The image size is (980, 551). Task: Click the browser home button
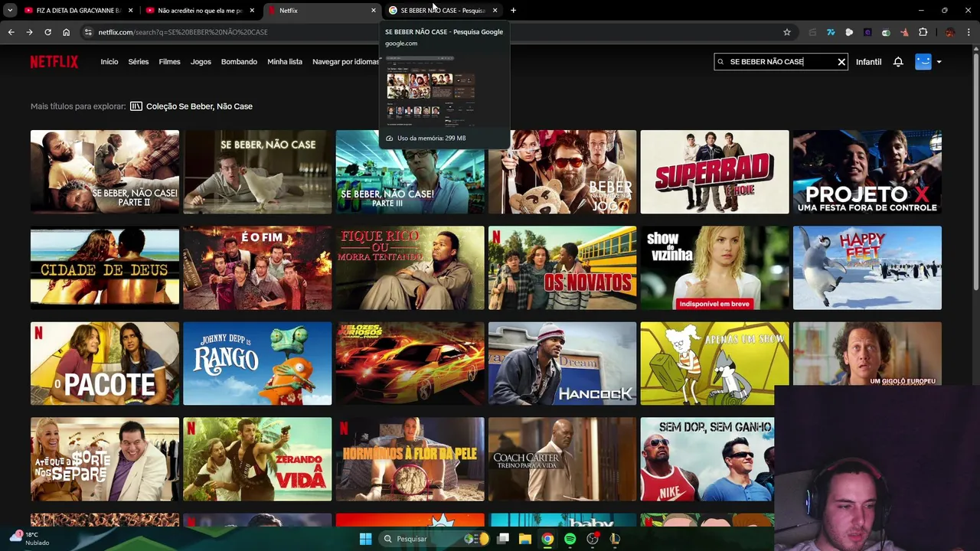(66, 32)
